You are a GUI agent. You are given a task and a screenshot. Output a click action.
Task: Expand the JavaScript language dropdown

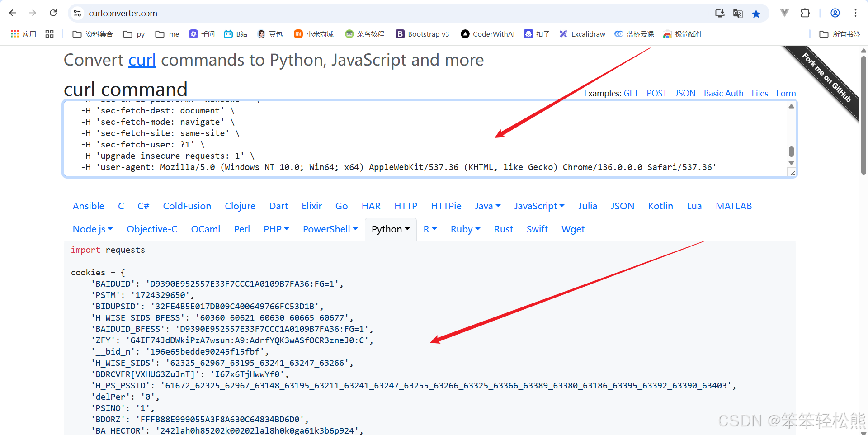pyautogui.click(x=539, y=206)
